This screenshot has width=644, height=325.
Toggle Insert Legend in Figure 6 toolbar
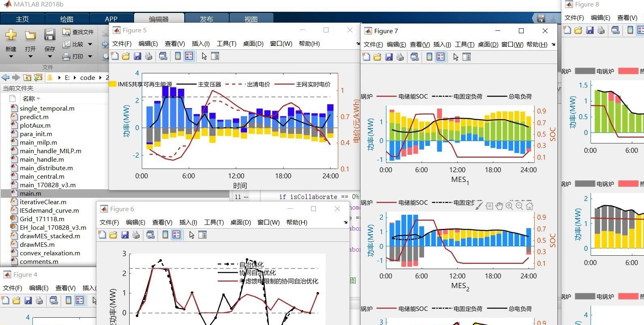coord(176,235)
